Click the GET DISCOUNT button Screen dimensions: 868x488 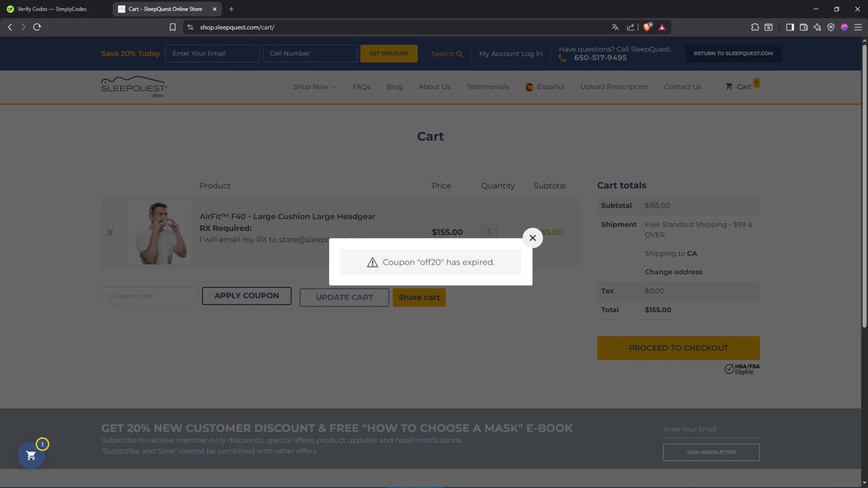(x=389, y=53)
